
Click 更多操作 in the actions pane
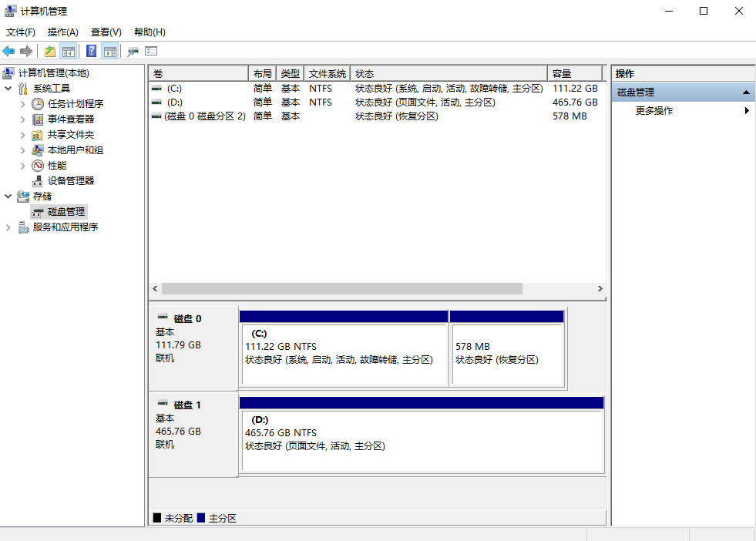(x=654, y=110)
